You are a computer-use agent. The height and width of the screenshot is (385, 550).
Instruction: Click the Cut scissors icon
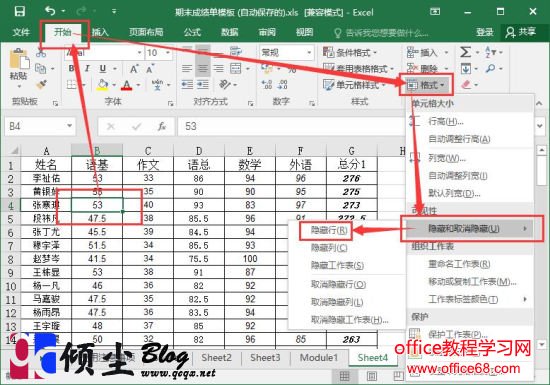pyautogui.click(x=41, y=53)
